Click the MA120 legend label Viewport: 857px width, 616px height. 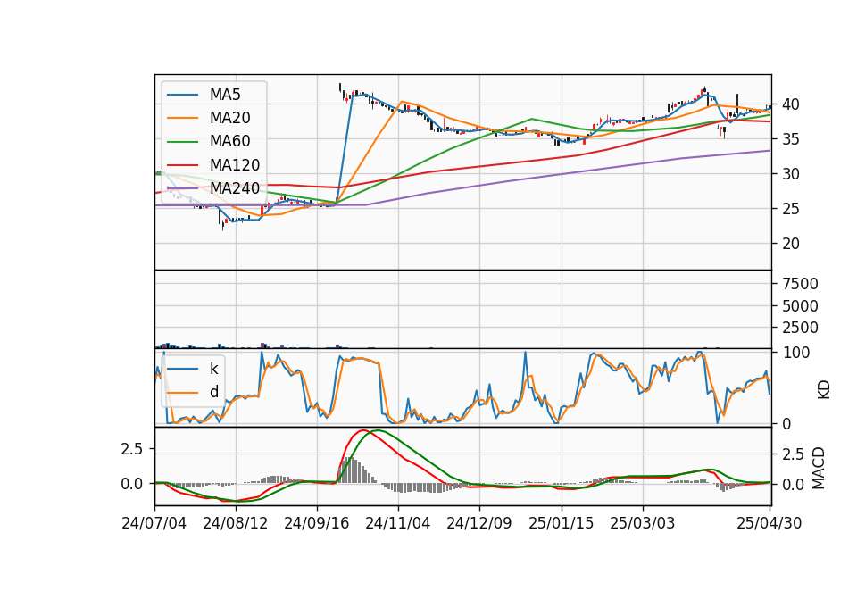(x=235, y=165)
